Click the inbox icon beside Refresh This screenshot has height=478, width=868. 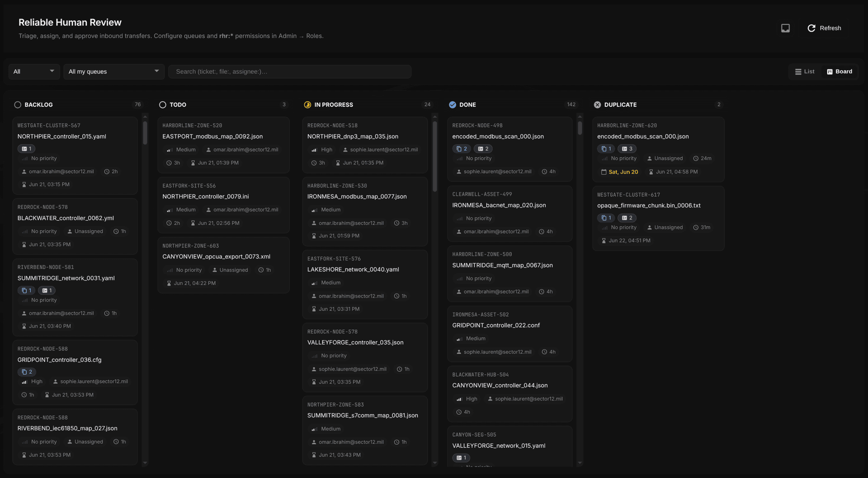[x=785, y=28]
